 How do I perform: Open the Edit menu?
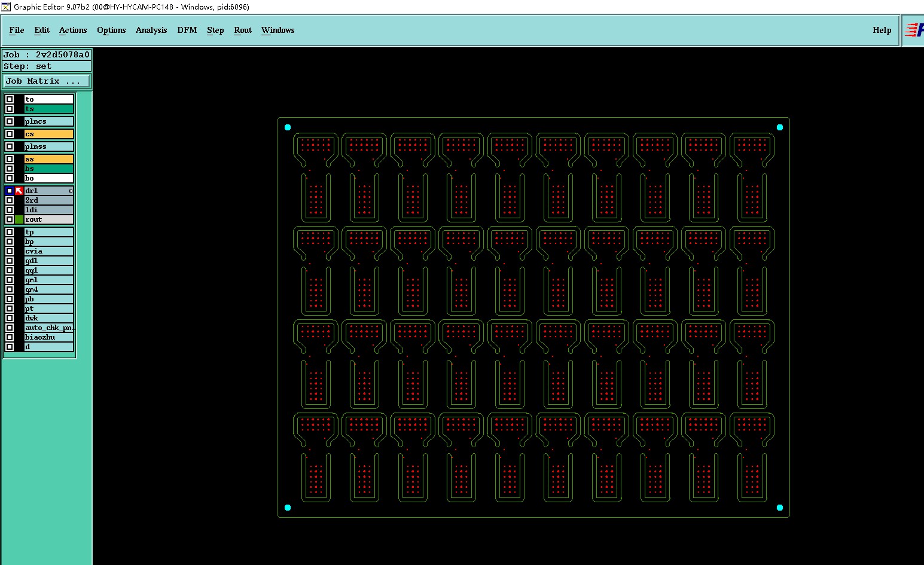click(x=42, y=30)
